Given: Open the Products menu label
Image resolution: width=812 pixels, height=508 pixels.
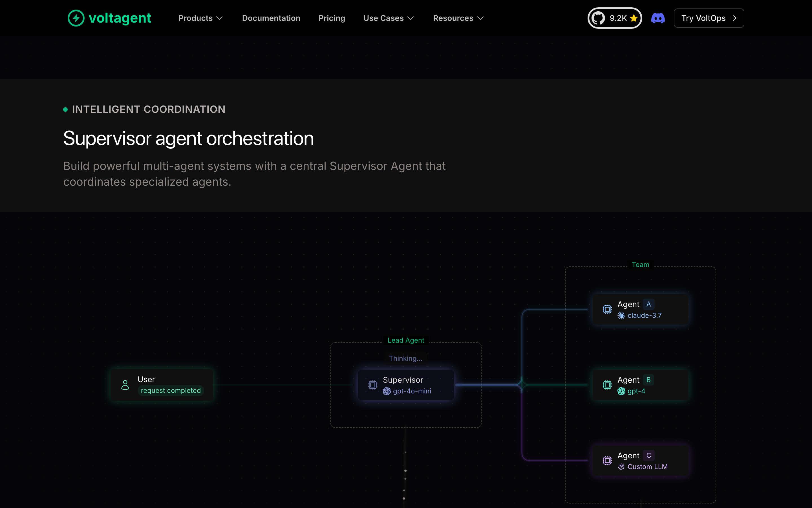Looking at the screenshot, I should click(x=195, y=18).
